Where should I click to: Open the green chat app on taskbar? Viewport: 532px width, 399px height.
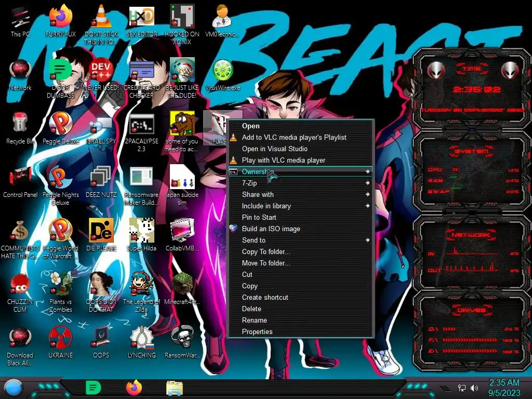click(x=94, y=388)
